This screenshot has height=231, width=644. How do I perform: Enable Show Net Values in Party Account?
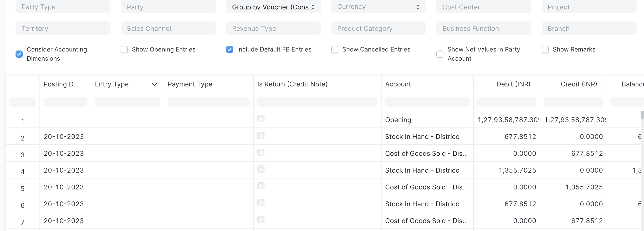(x=440, y=54)
